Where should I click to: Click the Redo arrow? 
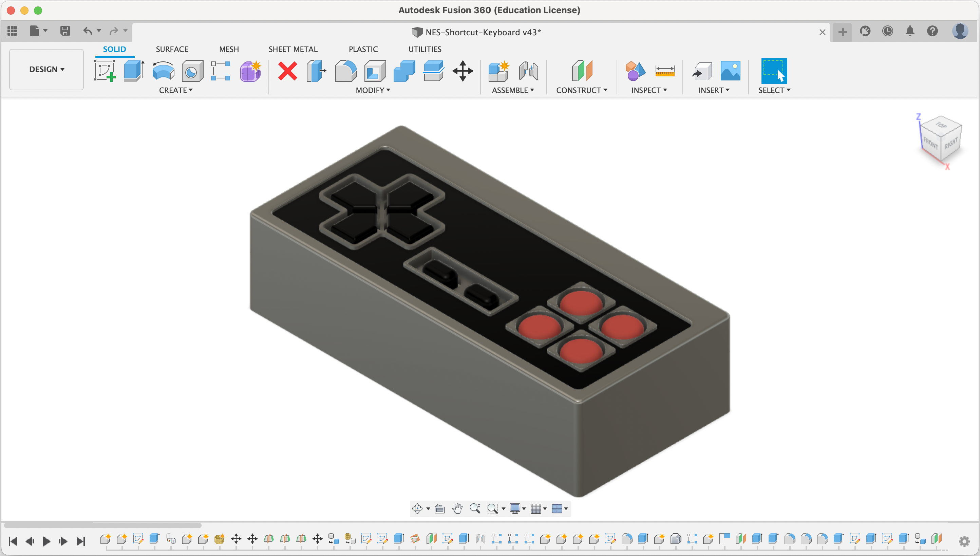click(113, 31)
